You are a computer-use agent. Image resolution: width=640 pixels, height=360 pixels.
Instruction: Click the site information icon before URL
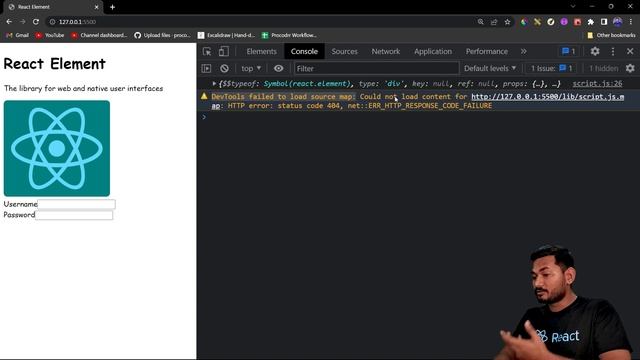tap(52, 22)
